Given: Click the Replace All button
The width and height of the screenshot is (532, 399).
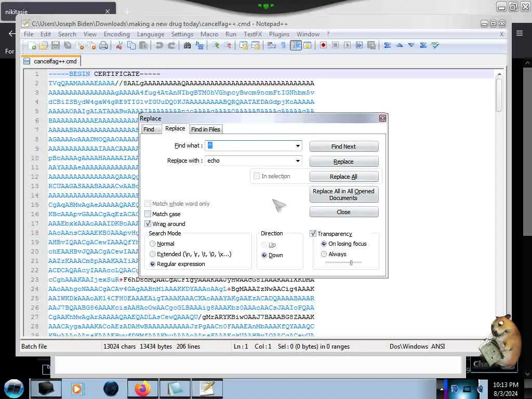Looking at the screenshot, I should [344, 177].
